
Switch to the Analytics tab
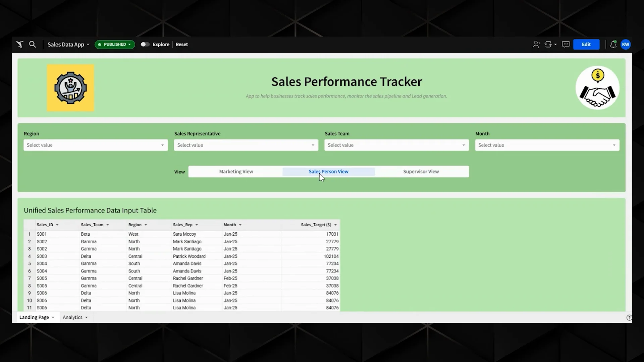point(72,317)
